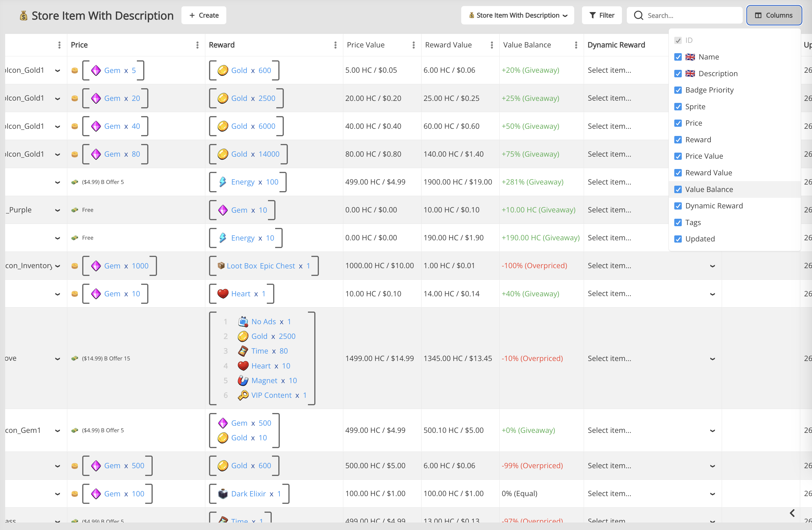Select the Updated entry in columns menu

(700, 239)
